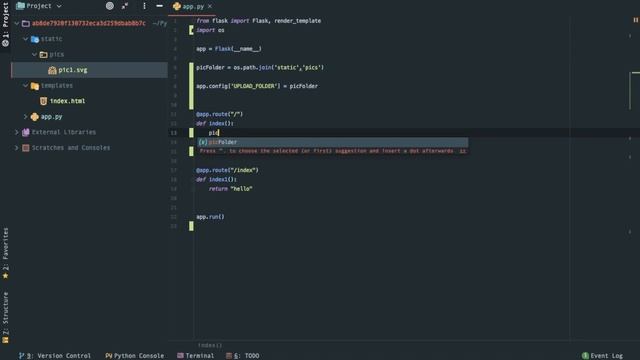Click the TODO icon in bottom bar
The width and height of the screenshot is (640, 360).
pyautogui.click(x=229, y=356)
